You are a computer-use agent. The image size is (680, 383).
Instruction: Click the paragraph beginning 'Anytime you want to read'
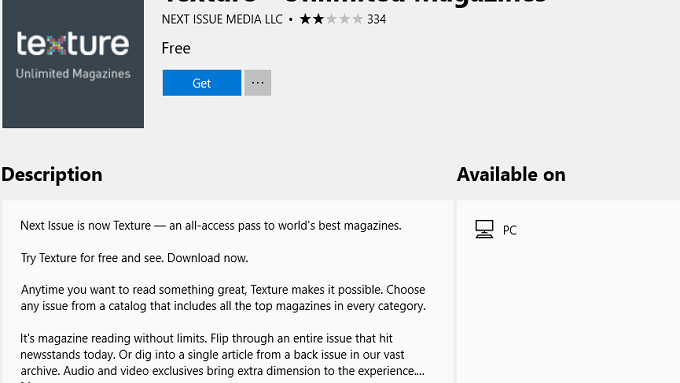click(x=223, y=298)
